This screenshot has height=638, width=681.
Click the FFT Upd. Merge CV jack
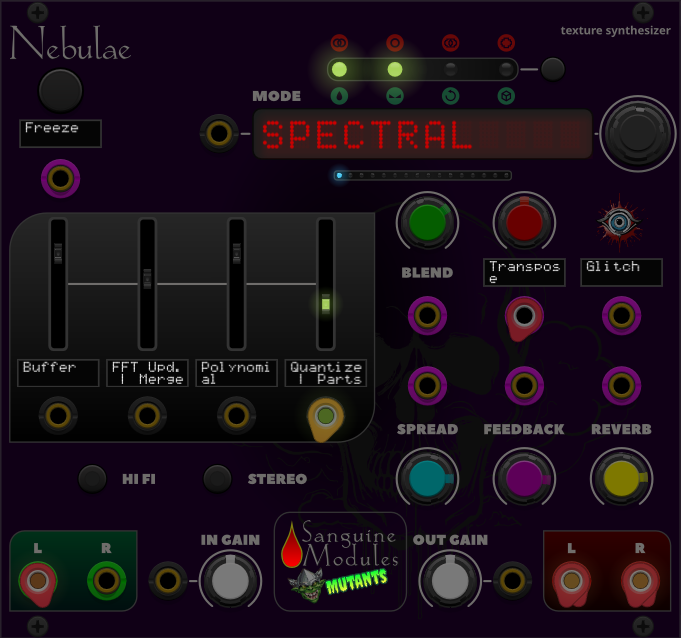[x=147, y=416]
